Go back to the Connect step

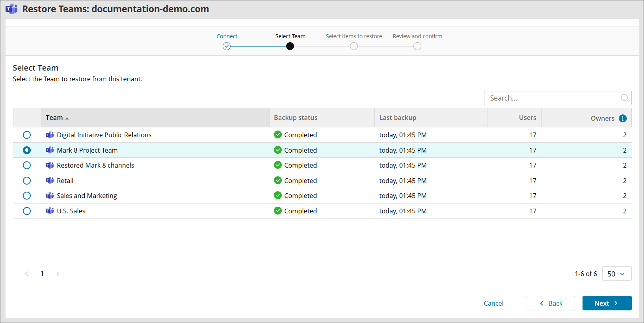227,46
